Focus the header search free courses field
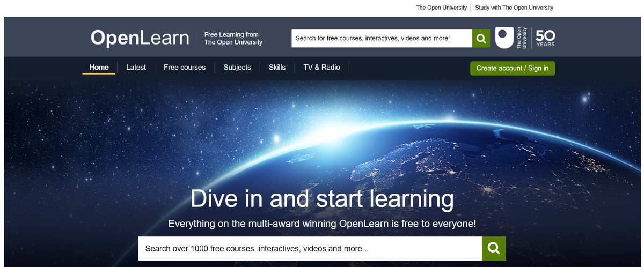This screenshot has height=267, width=644. [x=382, y=39]
